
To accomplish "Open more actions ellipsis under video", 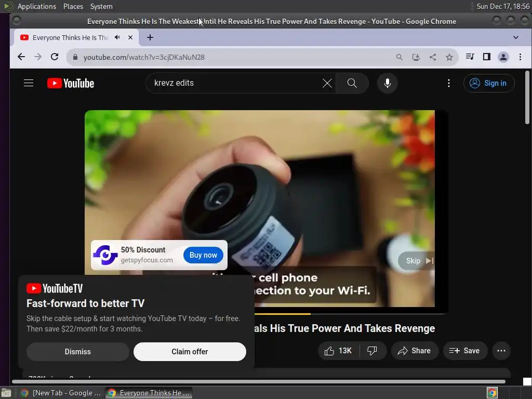I will click(501, 351).
